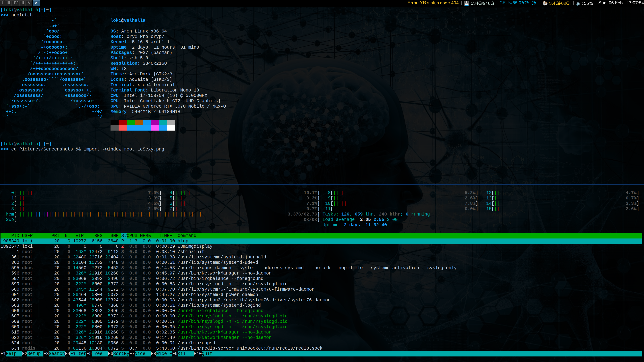Click the Load average readout in htop
The height and width of the screenshot is (362, 644).
360,220
